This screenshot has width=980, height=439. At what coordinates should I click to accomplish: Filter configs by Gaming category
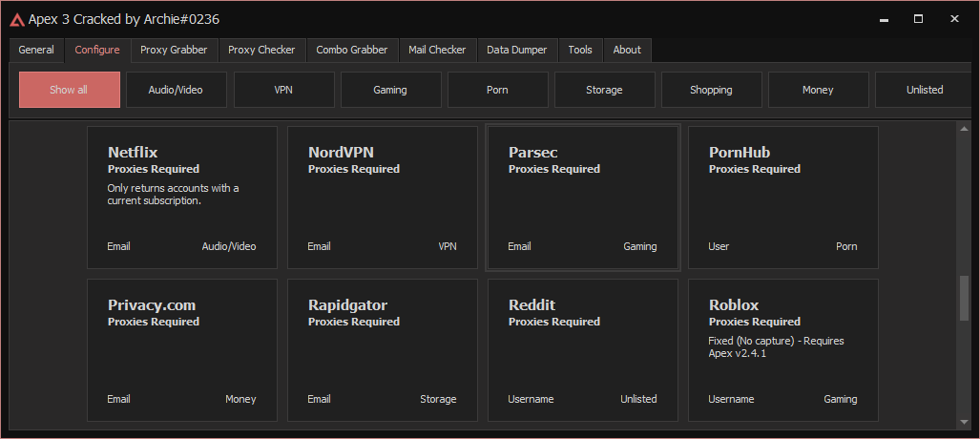tap(390, 90)
